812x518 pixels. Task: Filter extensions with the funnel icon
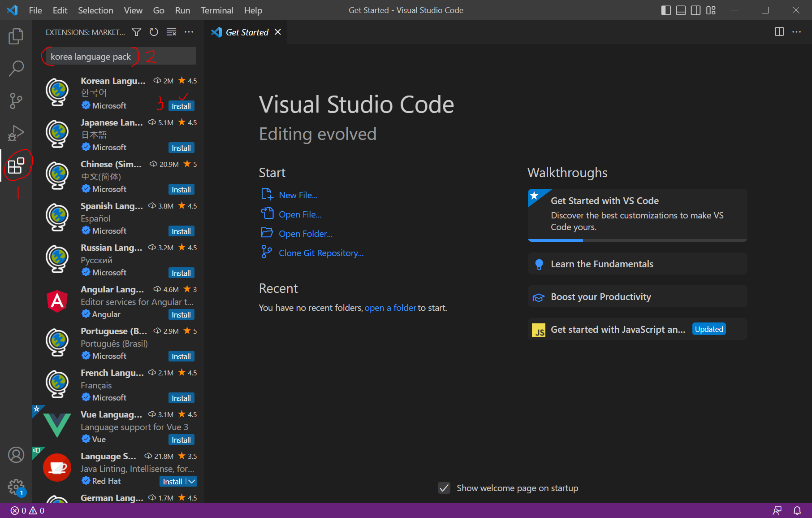click(136, 32)
